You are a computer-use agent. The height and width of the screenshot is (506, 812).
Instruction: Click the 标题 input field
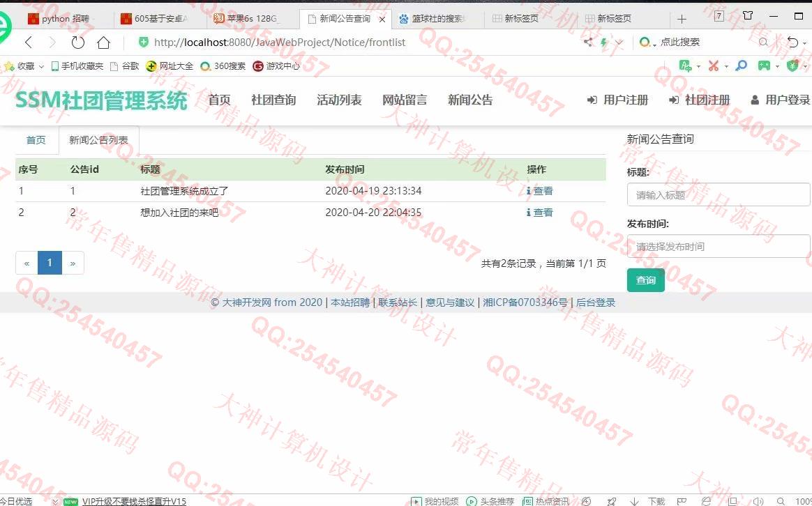click(x=719, y=194)
